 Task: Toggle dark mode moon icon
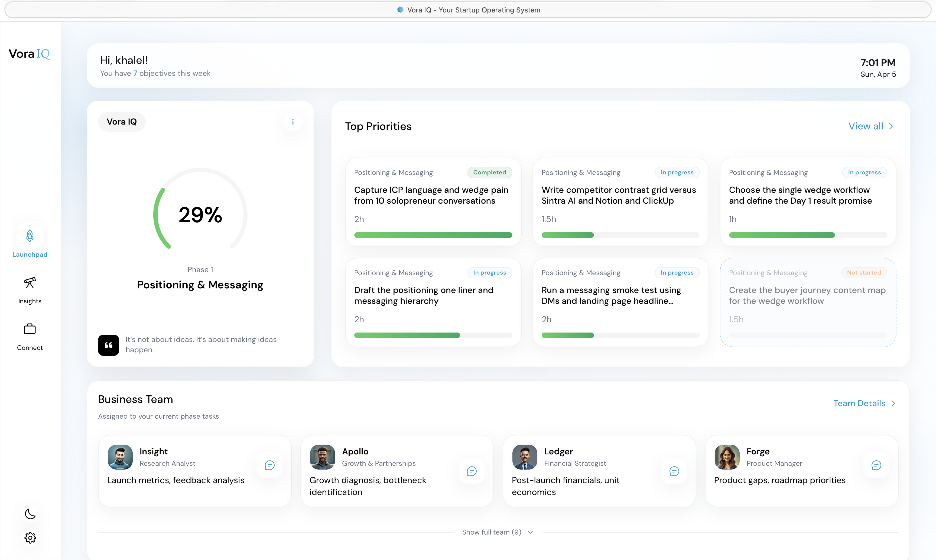tap(30, 514)
